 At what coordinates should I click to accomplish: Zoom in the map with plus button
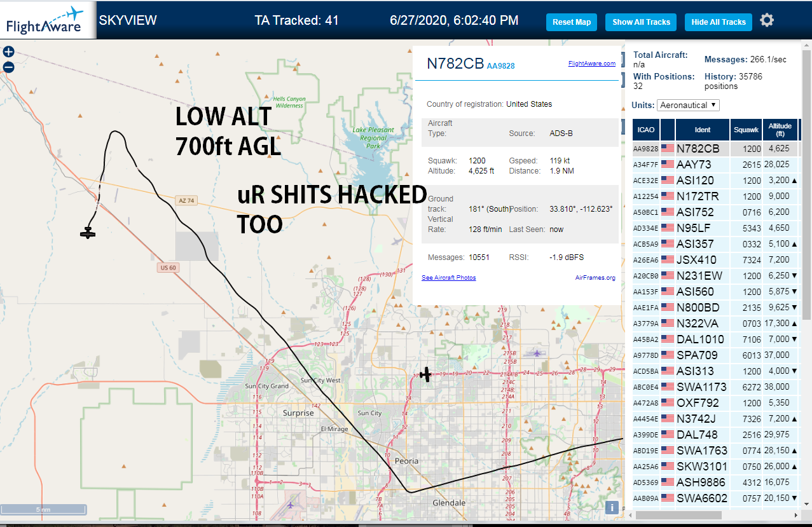(x=8, y=51)
